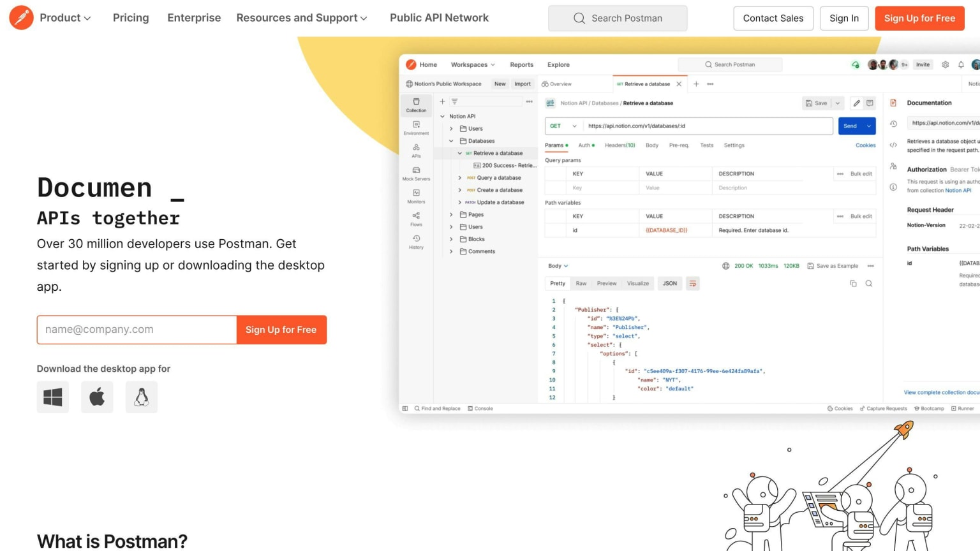This screenshot has height=551, width=980.
Task: Open the Public API Network link
Action: (x=439, y=18)
